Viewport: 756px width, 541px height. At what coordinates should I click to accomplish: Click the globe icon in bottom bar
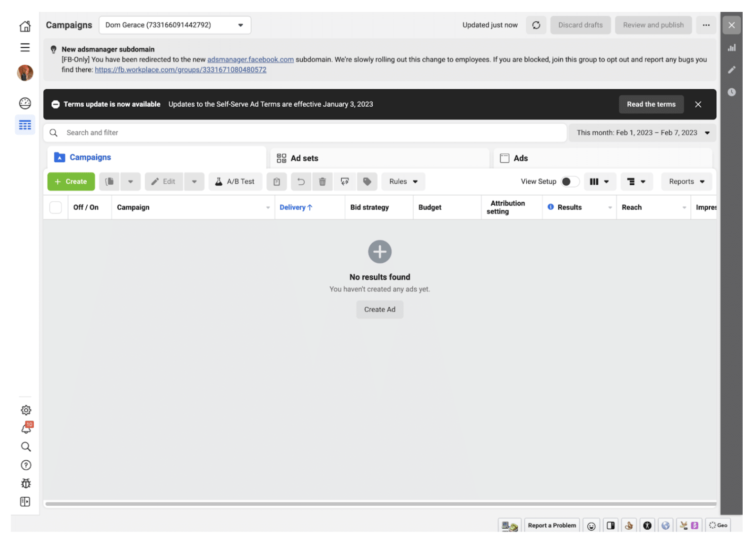[665, 526]
